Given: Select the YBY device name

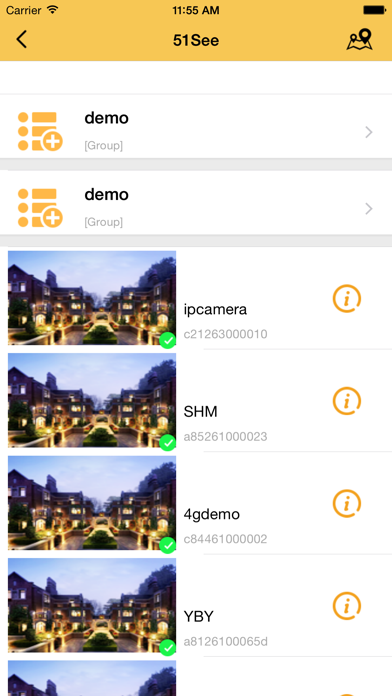Looking at the screenshot, I should point(199,617).
